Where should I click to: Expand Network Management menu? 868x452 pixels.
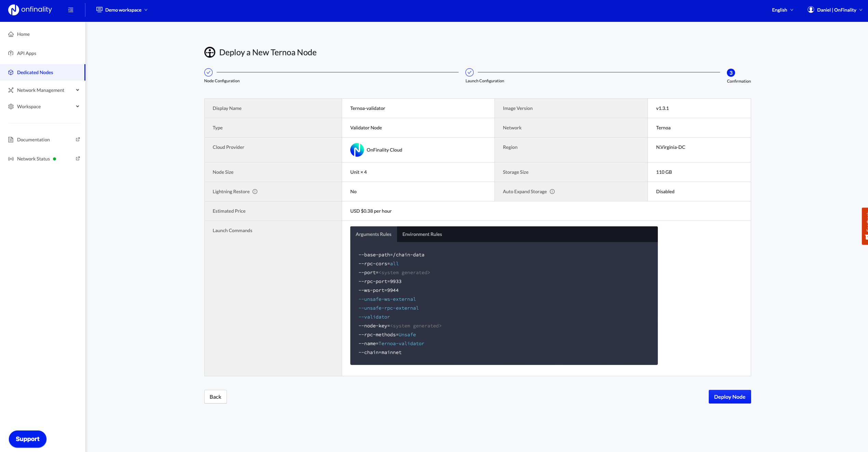(43, 90)
